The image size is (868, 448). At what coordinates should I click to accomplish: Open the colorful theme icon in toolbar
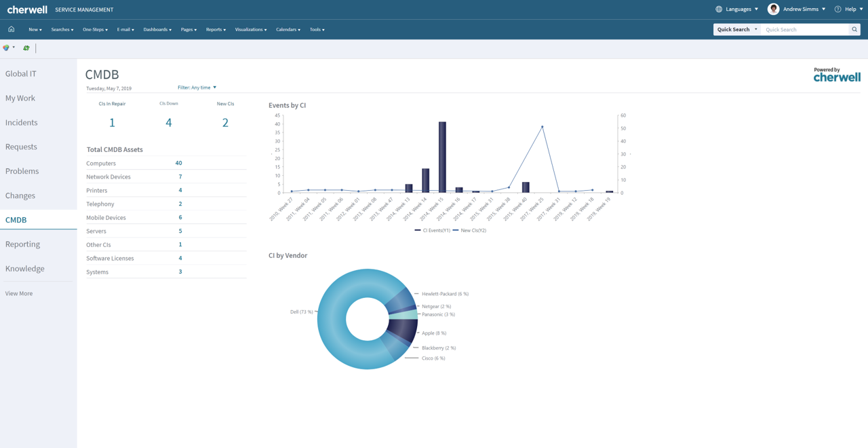coord(6,48)
